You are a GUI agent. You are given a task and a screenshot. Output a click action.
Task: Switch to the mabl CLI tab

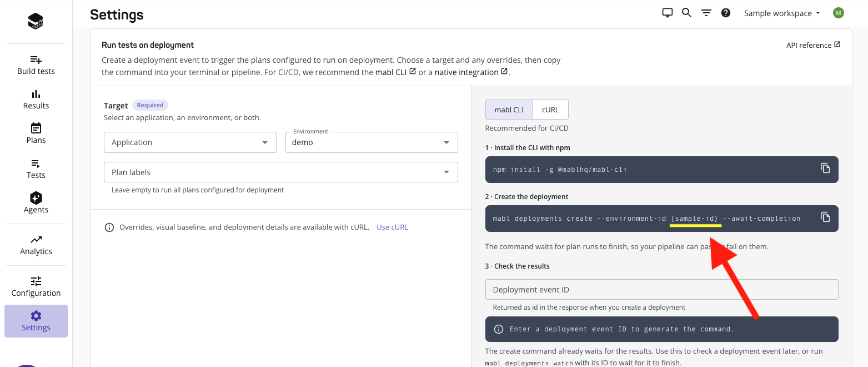click(x=509, y=110)
